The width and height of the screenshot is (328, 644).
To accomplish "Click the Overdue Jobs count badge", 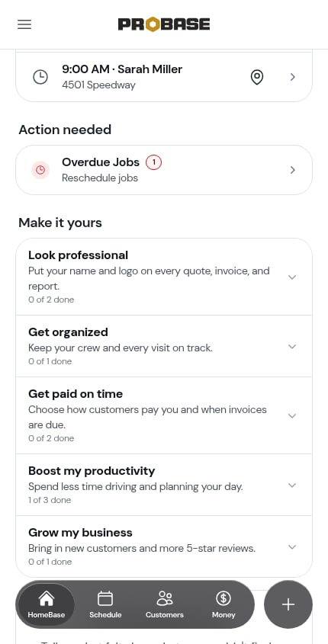I will (154, 162).
